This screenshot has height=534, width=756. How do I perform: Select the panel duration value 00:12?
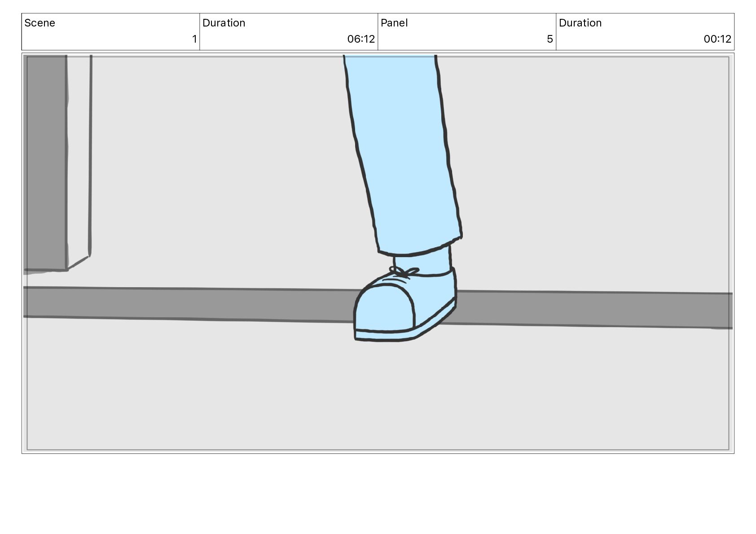click(717, 39)
